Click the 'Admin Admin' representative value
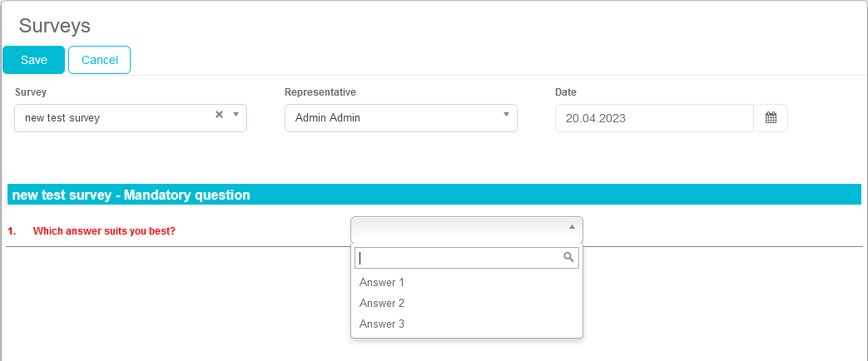The width and height of the screenshot is (868, 361). pyautogui.click(x=328, y=118)
